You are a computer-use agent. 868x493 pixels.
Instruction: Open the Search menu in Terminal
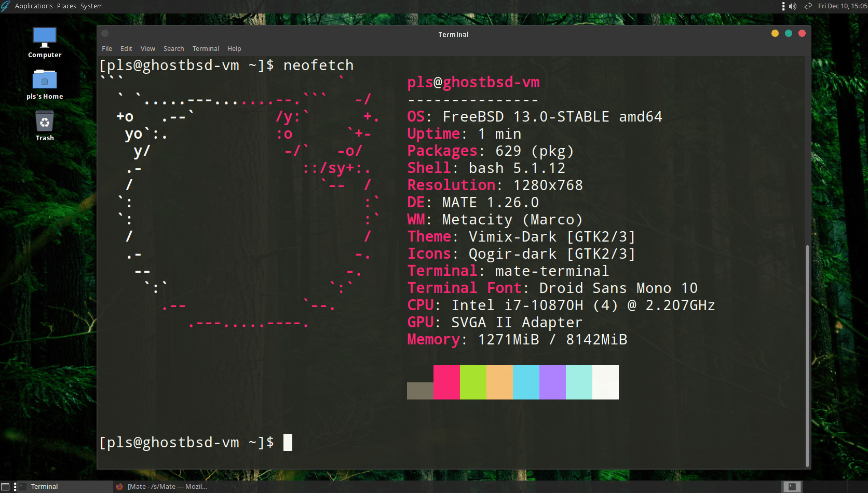[174, 48]
